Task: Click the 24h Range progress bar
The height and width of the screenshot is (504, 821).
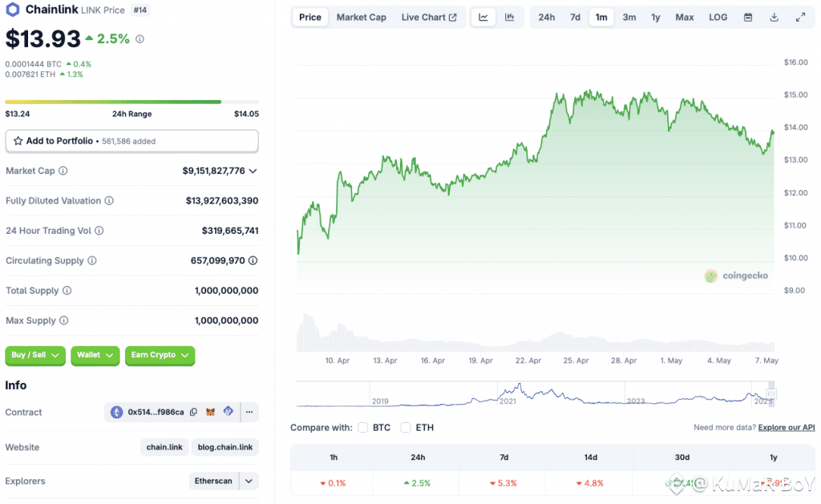Action: [132, 102]
